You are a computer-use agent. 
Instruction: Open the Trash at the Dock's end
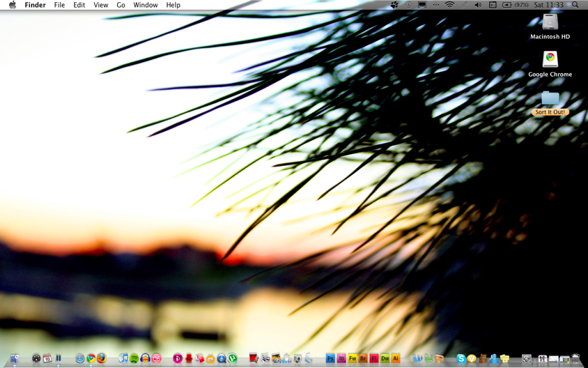tap(577, 358)
